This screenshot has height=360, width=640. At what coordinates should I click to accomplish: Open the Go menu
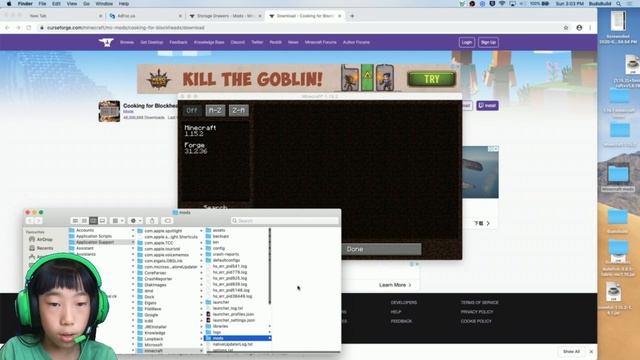coord(86,4)
